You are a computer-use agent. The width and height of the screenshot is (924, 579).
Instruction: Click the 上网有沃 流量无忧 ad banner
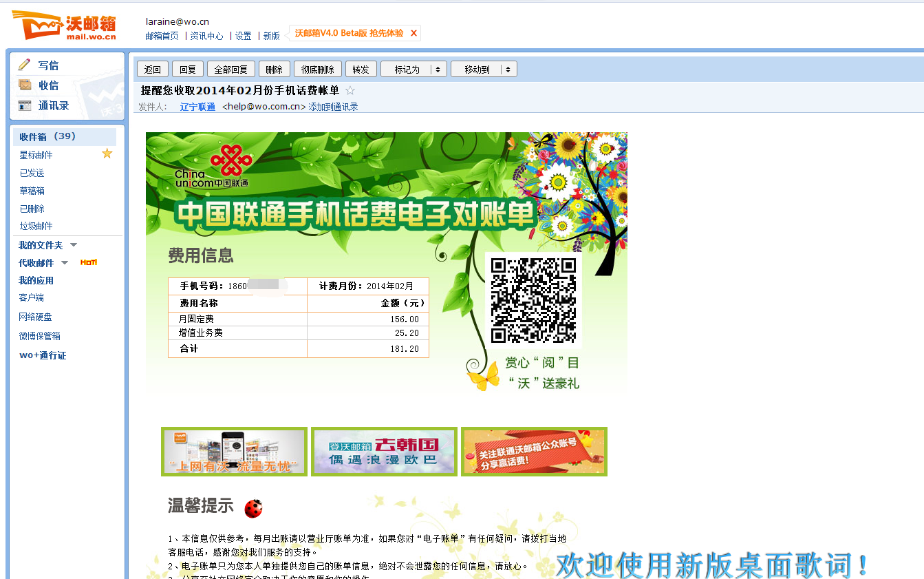coord(234,452)
